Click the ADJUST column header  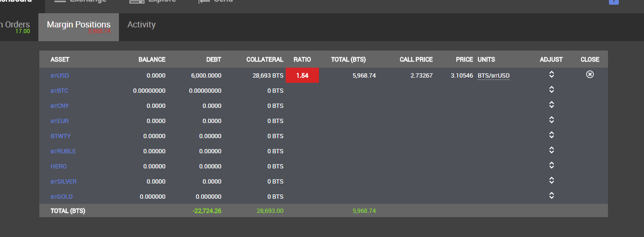551,60
